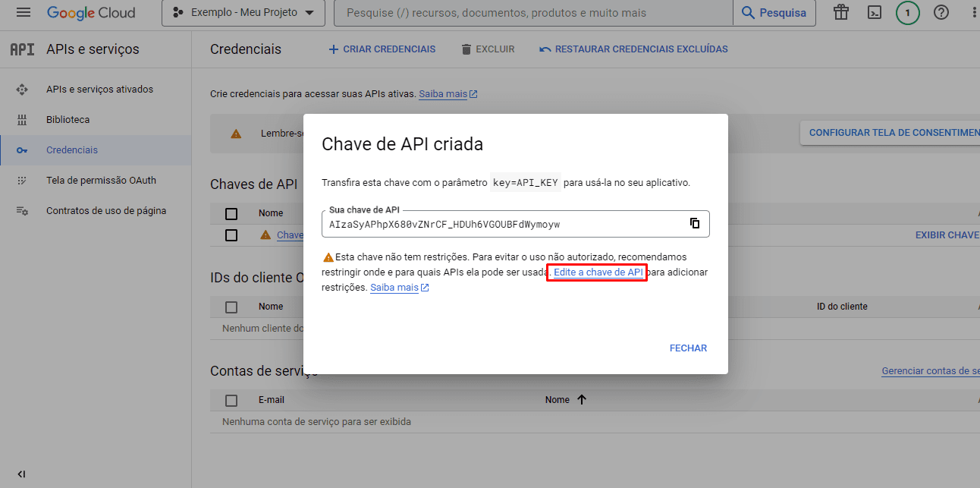Close dialog with FECHAR button
The width and height of the screenshot is (980, 488).
click(688, 348)
